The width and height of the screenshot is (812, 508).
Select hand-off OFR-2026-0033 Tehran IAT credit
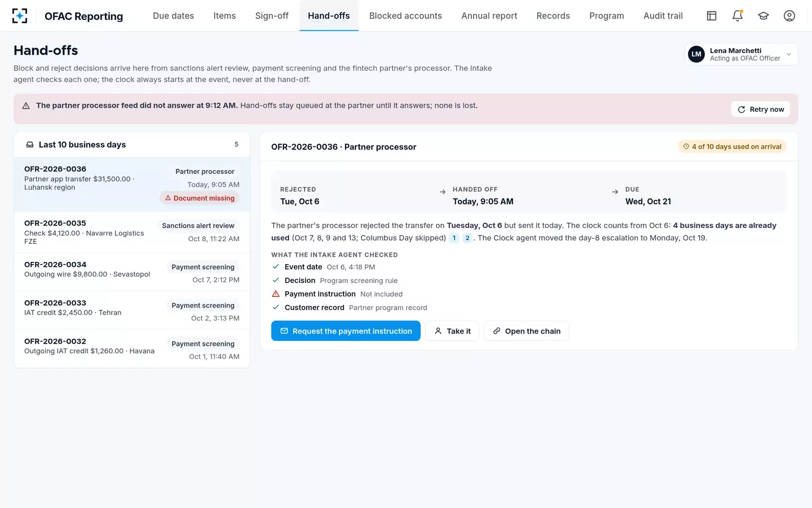pos(132,310)
